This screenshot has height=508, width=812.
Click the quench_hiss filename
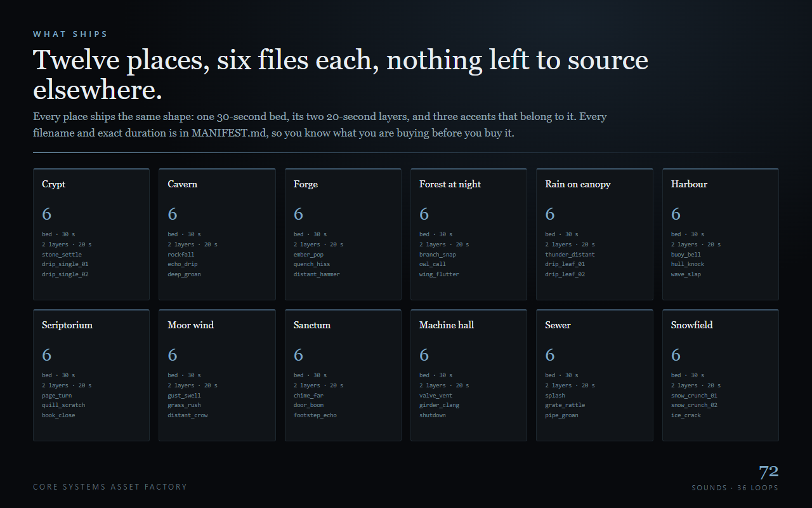311,264
